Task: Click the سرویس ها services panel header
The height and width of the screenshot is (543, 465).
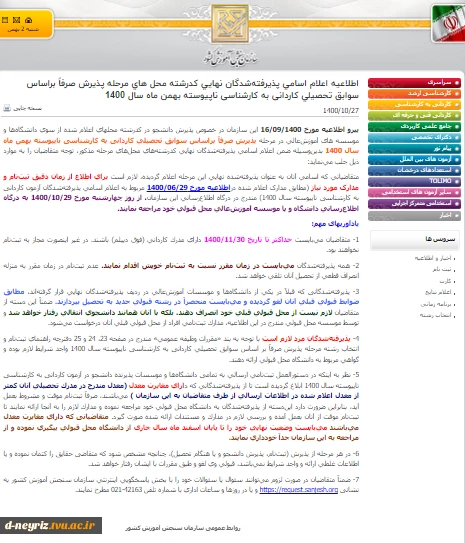Action: click(x=415, y=240)
